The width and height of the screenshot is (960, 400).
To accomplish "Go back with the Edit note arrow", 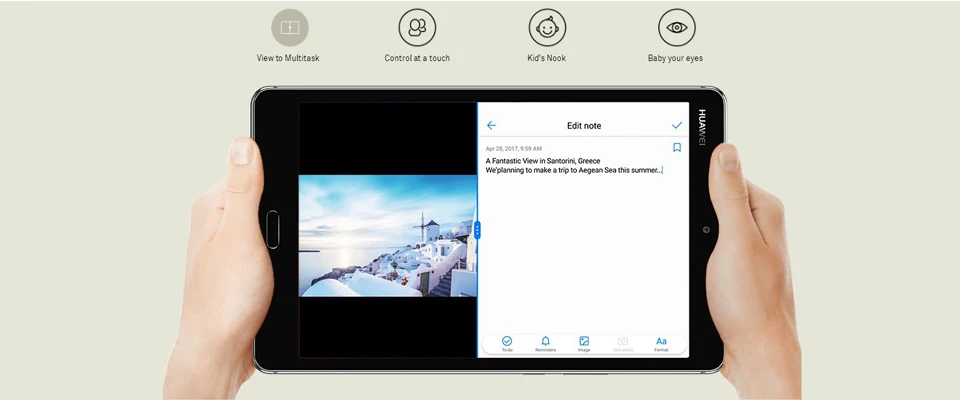I will [x=491, y=126].
